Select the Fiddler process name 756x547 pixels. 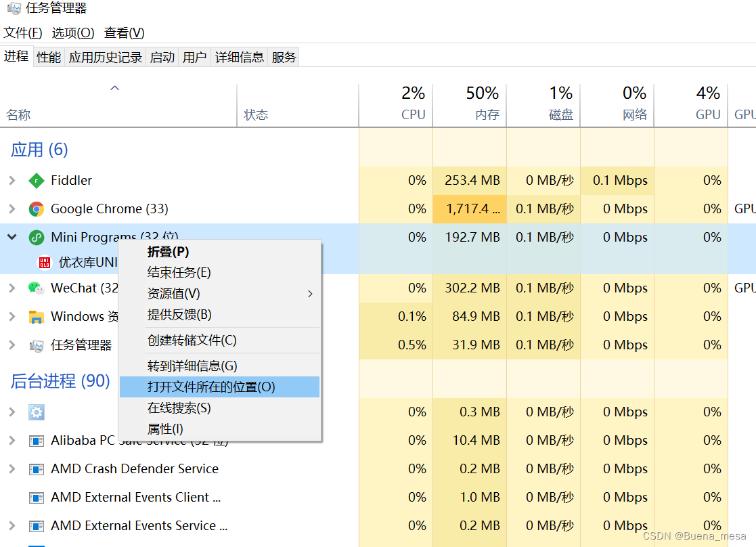pos(71,180)
